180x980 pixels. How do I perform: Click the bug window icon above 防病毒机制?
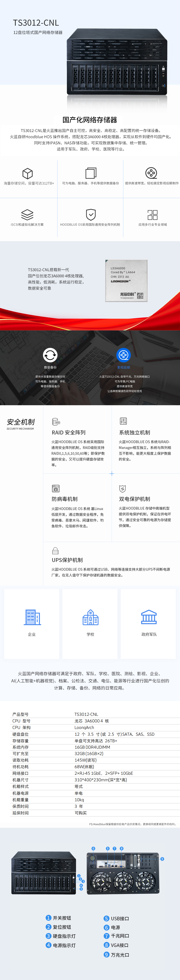(x=56, y=488)
